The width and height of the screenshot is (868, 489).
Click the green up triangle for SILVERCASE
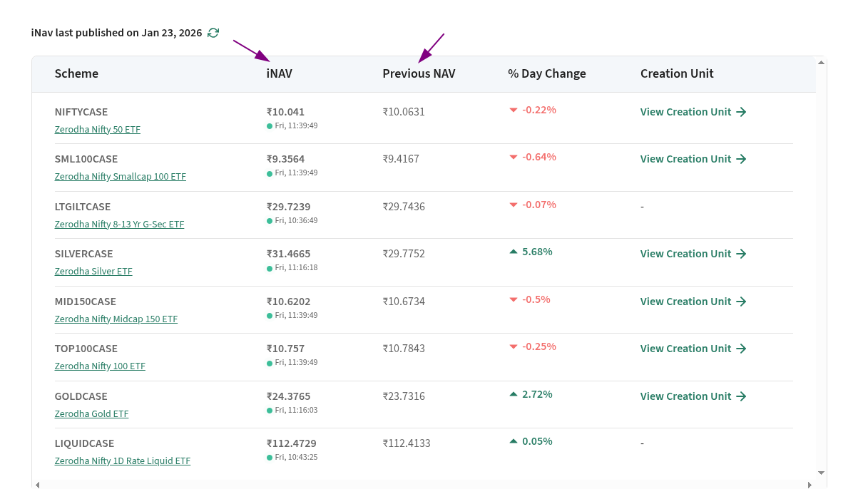pos(513,252)
